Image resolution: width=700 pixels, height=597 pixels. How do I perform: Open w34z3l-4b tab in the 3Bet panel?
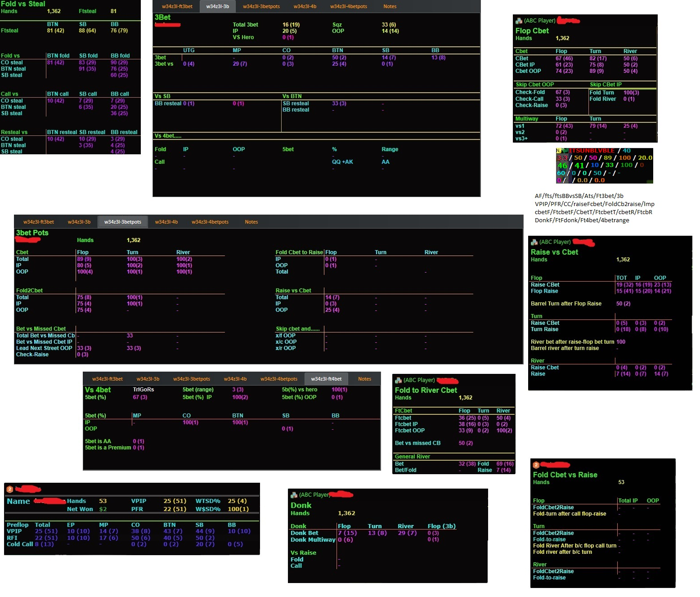[x=305, y=6]
